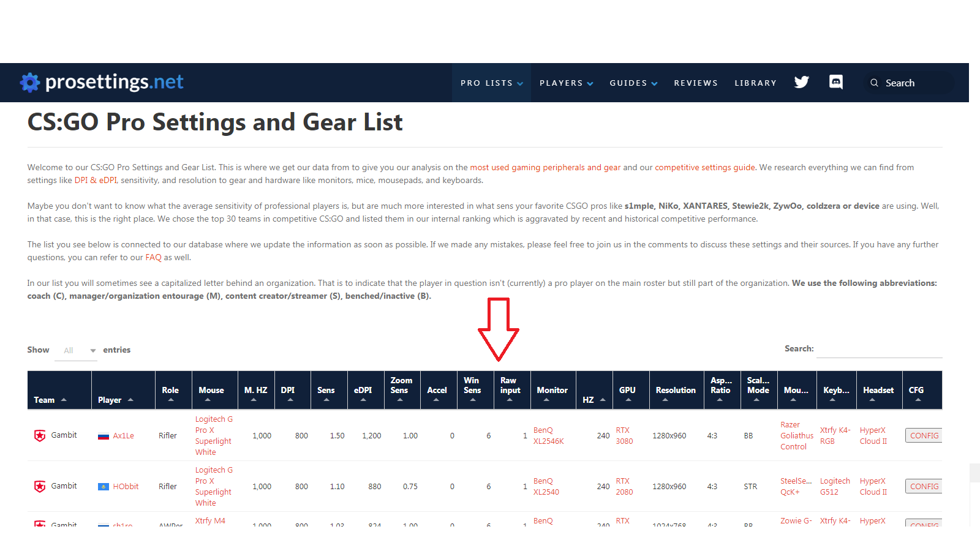The image size is (980, 551).
Task: Focus the table Search input field
Action: point(879,349)
